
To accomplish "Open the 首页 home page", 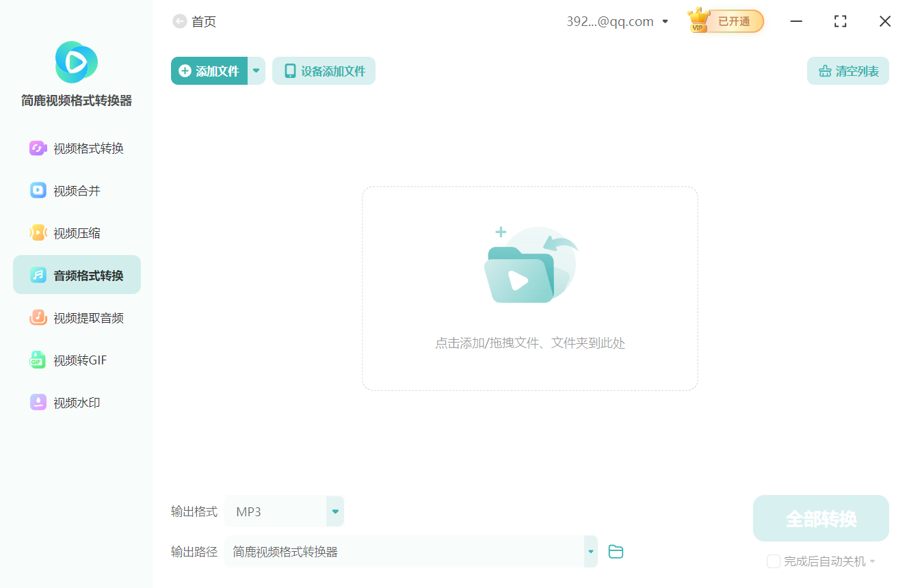I will pos(205,21).
